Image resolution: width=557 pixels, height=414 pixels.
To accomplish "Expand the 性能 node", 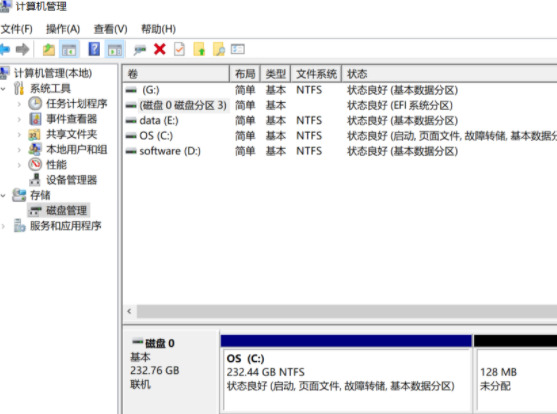I will click(19, 165).
